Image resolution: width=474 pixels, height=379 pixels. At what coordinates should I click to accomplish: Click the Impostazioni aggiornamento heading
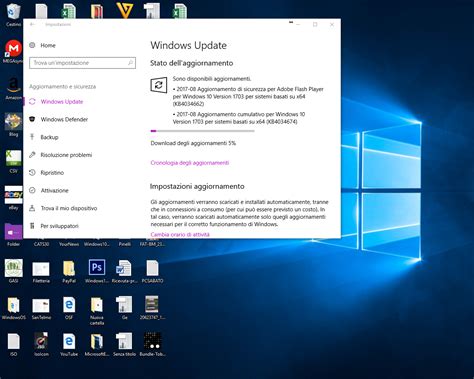coord(197,186)
